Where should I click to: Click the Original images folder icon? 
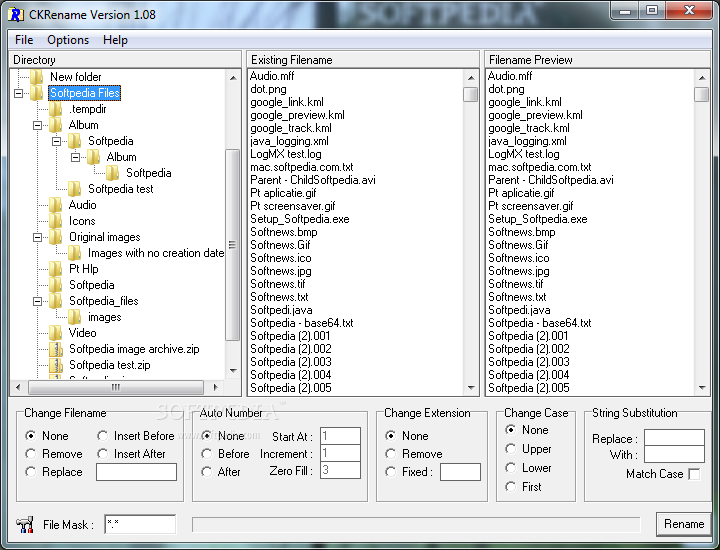(56, 237)
